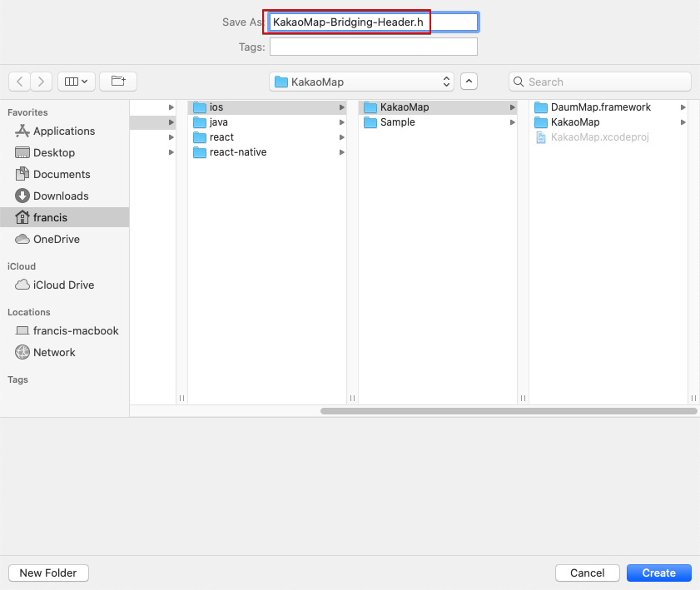Image resolution: width=700 pixels, height=590 pixels.
Task: Select the DaumMap.framework folder
Action: 608,107
